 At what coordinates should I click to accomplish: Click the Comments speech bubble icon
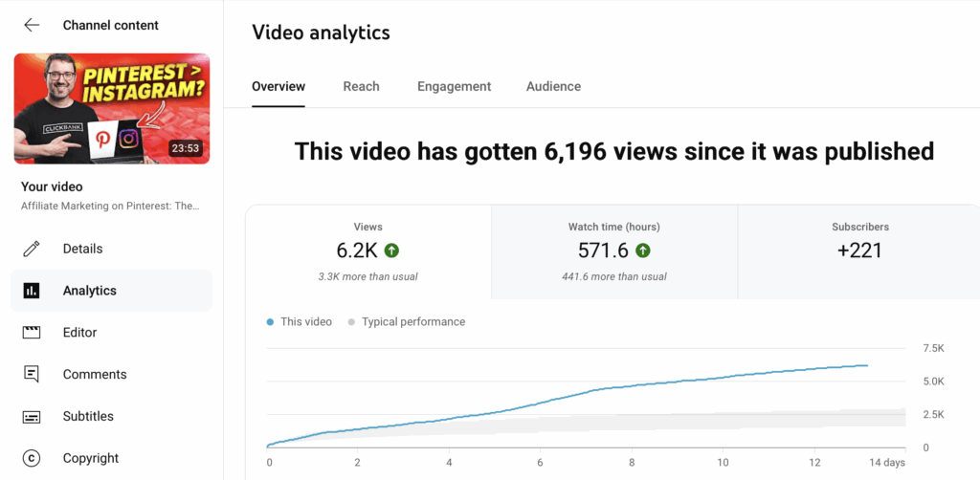(32, 374)
